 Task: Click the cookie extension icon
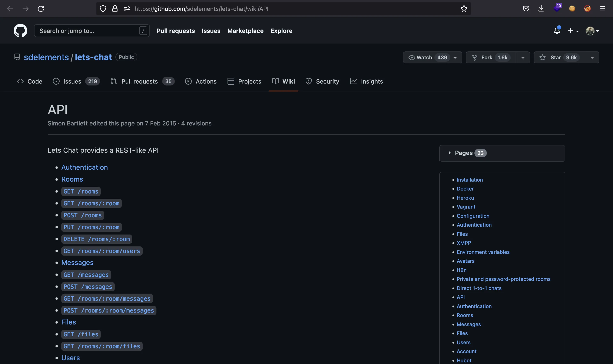(x=572, y=9)
